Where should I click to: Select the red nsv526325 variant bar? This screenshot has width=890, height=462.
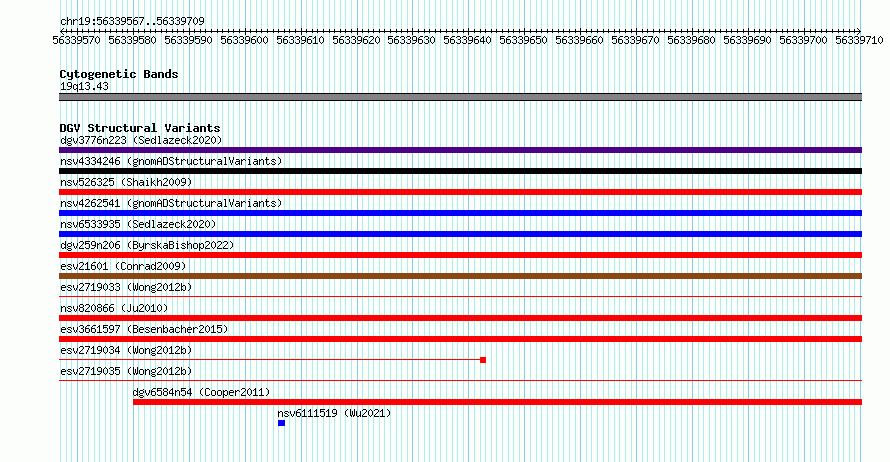pos(460,192)
